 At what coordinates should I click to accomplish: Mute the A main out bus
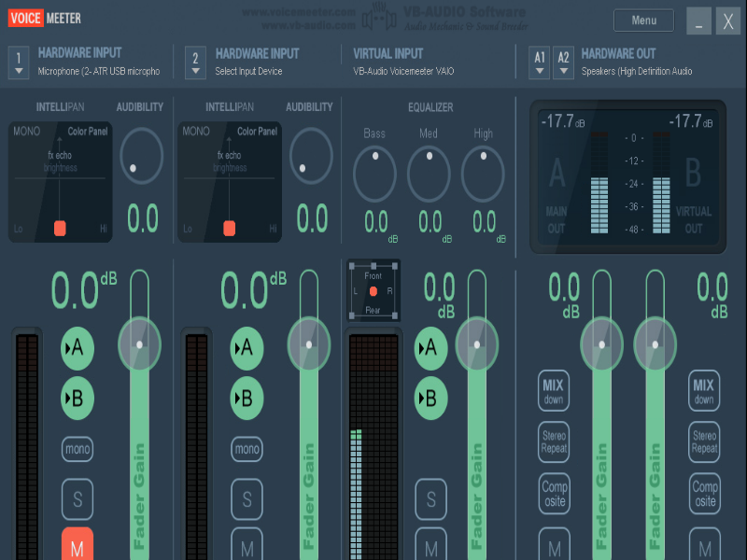coord(554,544)
